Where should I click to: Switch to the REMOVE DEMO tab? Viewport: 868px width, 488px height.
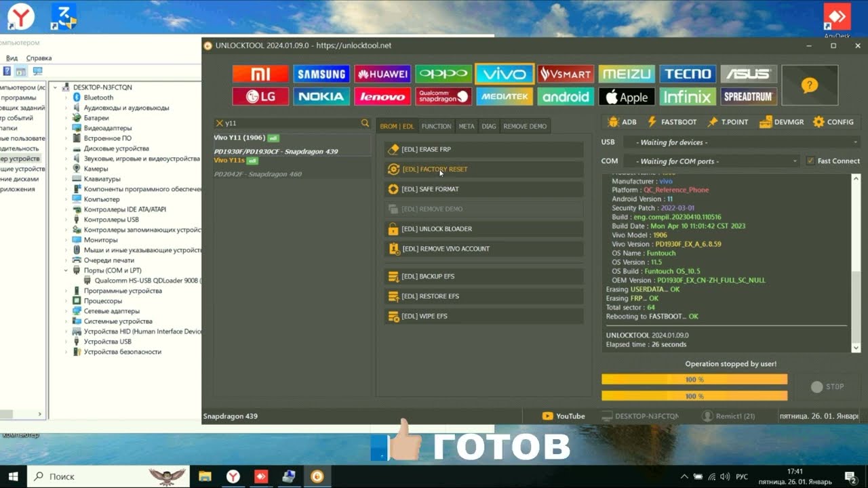tap(525, 126)
